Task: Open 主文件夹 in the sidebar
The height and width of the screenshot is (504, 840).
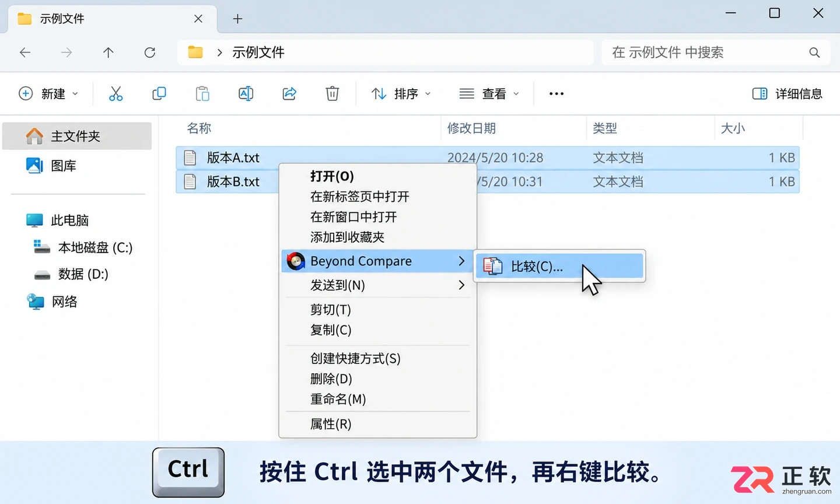Action: pyautogui.click(x=77, y=136)
